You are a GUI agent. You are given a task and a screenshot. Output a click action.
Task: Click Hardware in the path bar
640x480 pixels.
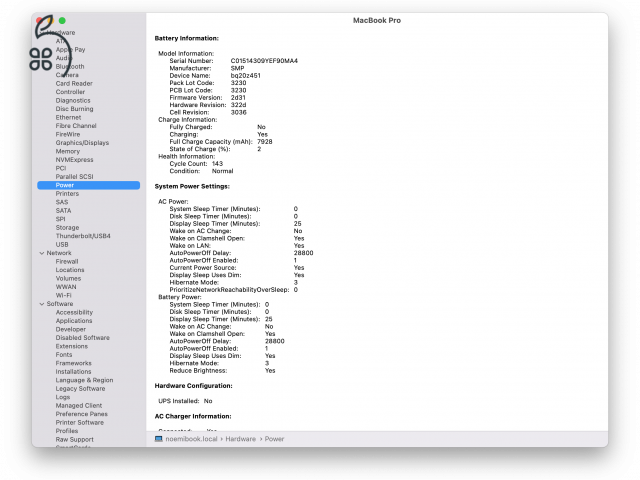[240, 438]
